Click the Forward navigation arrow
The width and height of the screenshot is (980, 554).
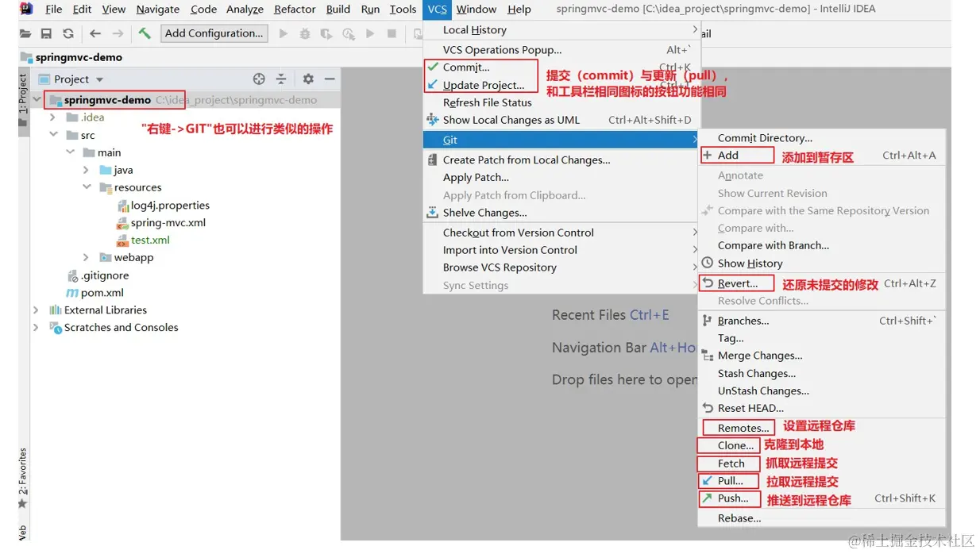point(118,34)
